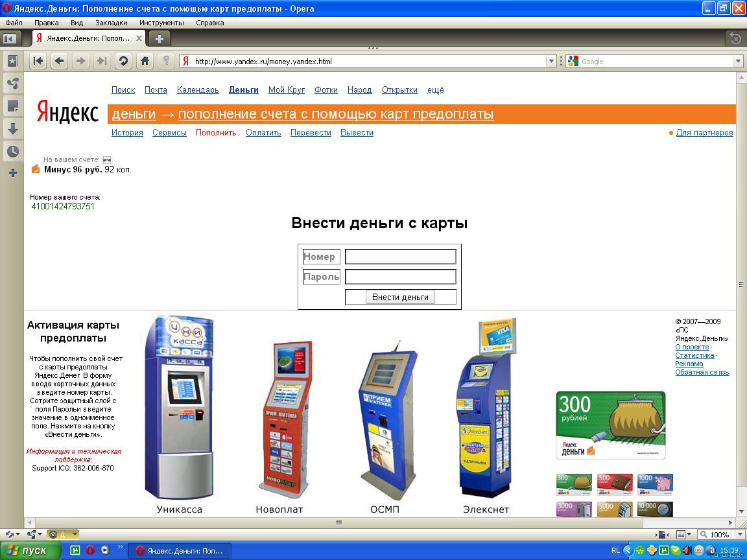747x560 pixels.
Task: Open the Opera Link status dropdown arrow
Action: (x=18, y=535)
